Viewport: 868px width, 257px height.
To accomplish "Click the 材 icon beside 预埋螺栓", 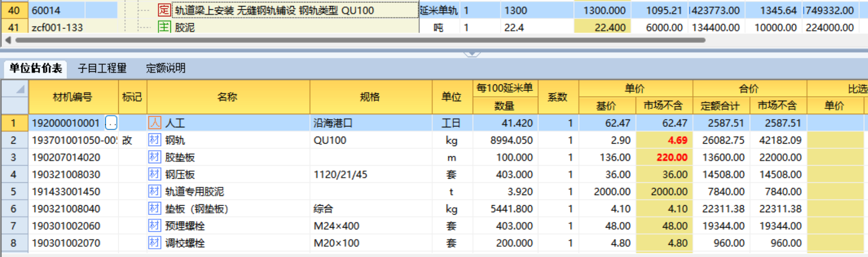I will [155, 226].
